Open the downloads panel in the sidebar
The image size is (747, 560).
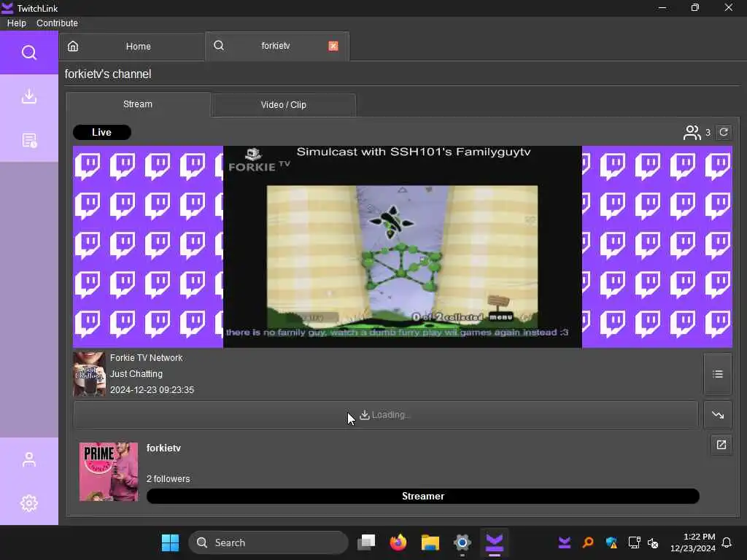pos(29,96)
